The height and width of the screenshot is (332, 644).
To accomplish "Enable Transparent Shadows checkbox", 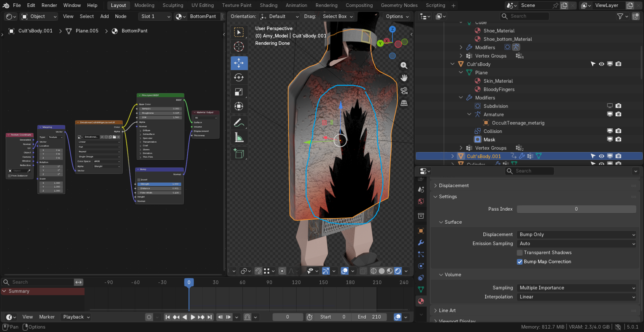I will click(520, 253).
